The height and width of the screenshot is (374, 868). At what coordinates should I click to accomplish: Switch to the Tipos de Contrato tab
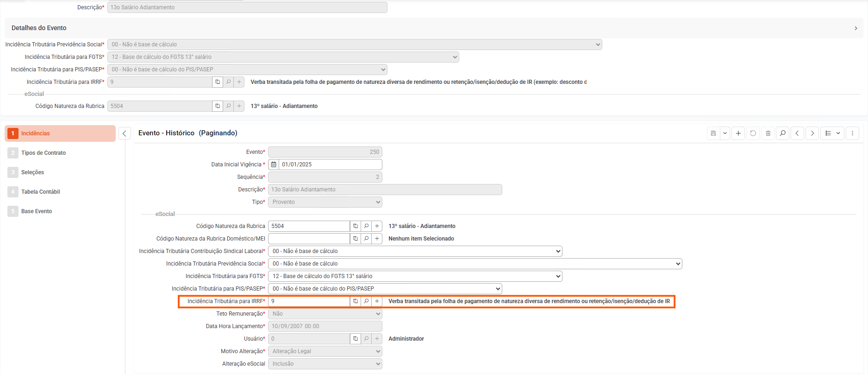[x=44, y=153]
